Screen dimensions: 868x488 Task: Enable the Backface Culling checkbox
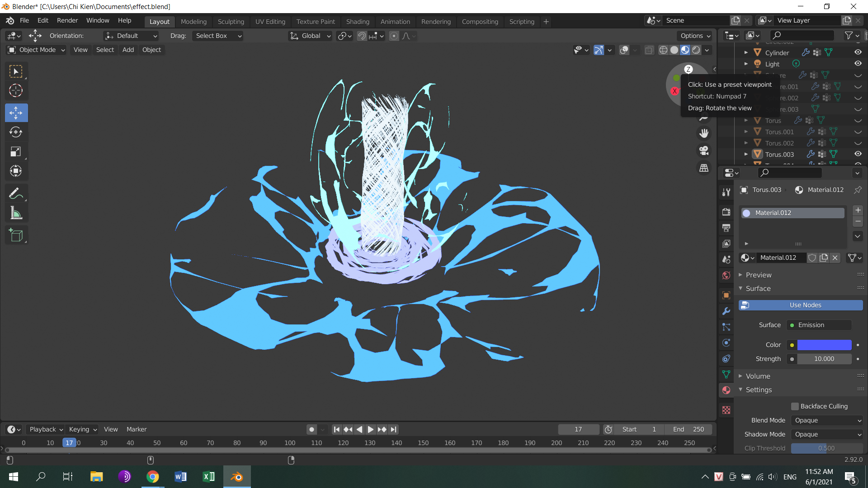click(795, 406)
